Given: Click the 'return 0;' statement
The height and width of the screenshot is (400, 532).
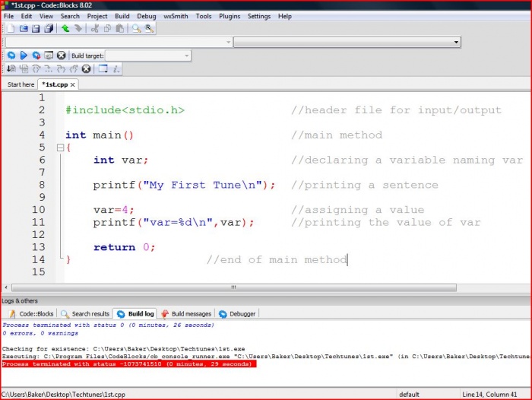Looking at the screenshot, I should coord(124,247).
